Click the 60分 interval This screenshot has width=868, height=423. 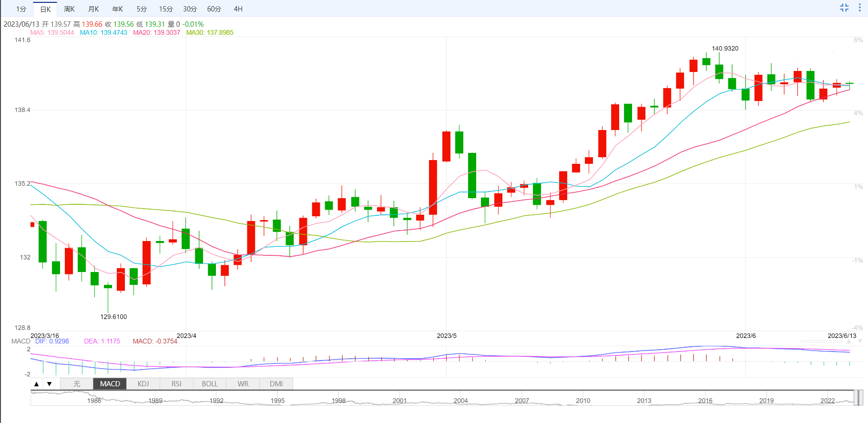click(x=214, y=9)
